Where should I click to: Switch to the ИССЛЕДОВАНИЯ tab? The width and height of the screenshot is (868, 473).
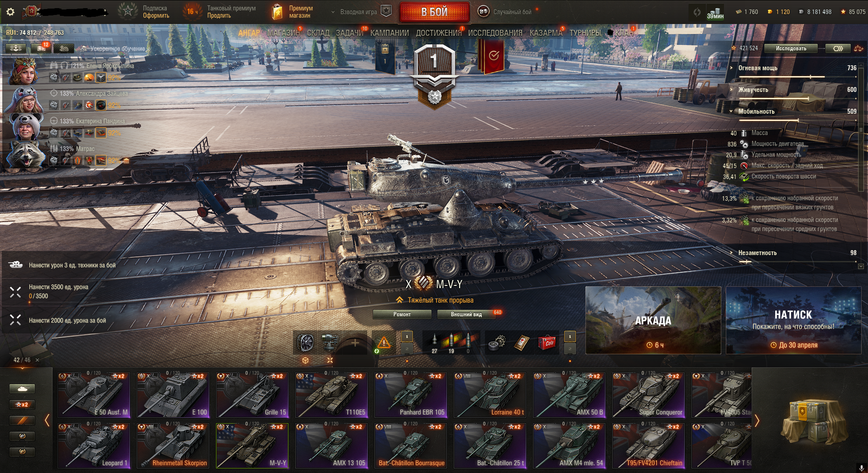click(x=495, y=33)
